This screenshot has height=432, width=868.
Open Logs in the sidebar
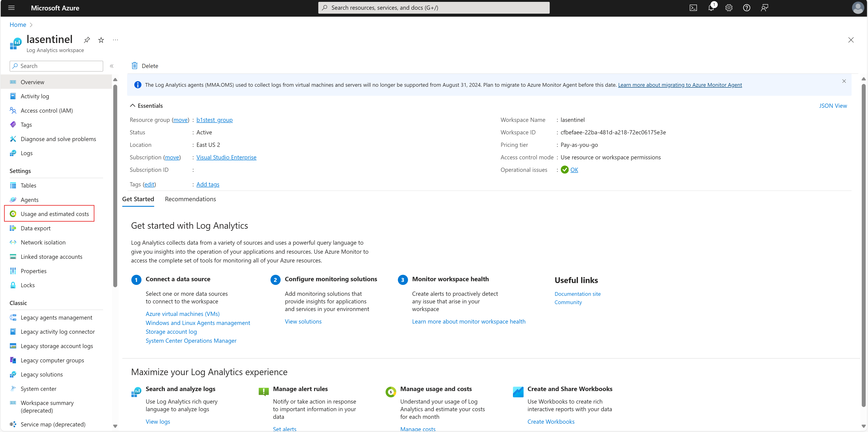(27, 153)
